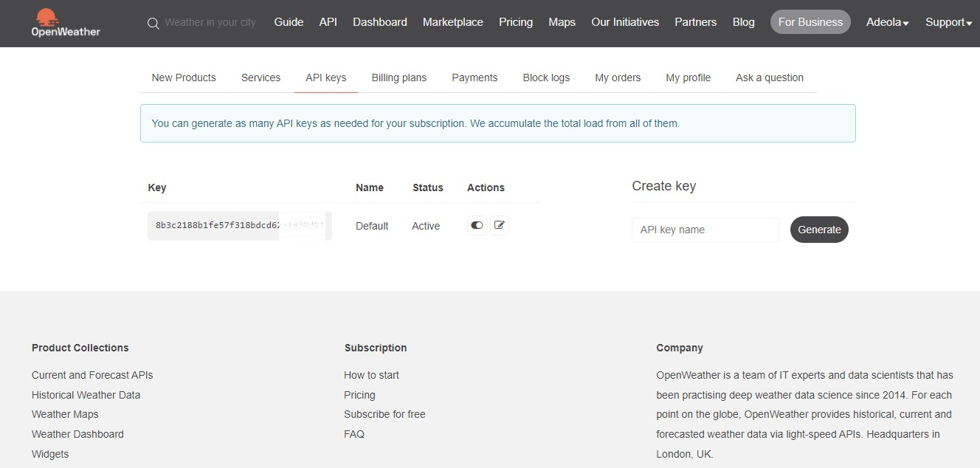
Task: Open the Weather Maps footer link
Action: coord(65,414)
